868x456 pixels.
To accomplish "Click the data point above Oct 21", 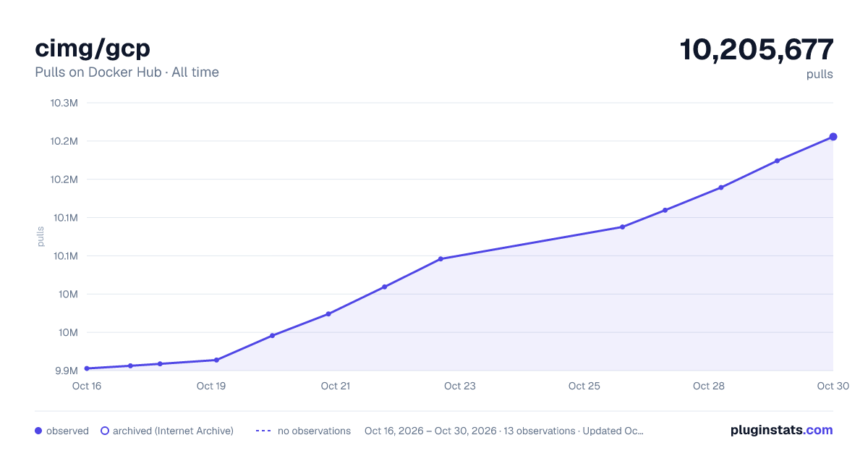I will pyautogui.click(x=328, y=314).
